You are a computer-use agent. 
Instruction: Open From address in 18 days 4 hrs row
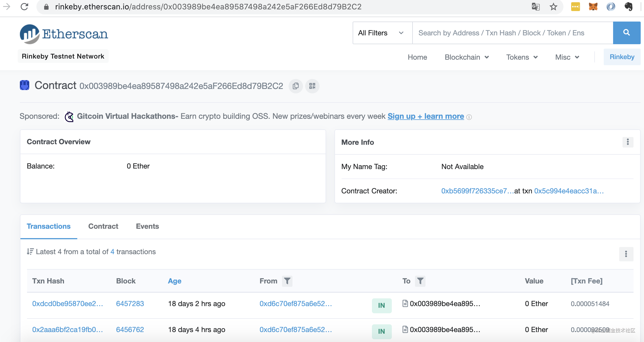point(296,330)
